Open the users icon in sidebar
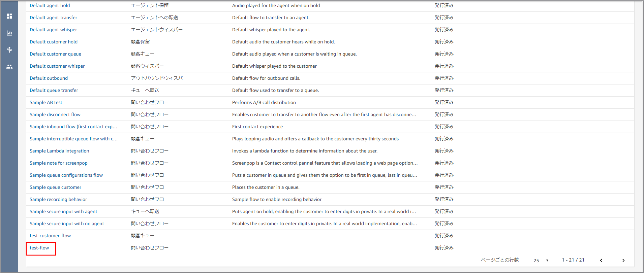Image resolution: width=644 pixels, height=273 pixels. coord(9,67)
